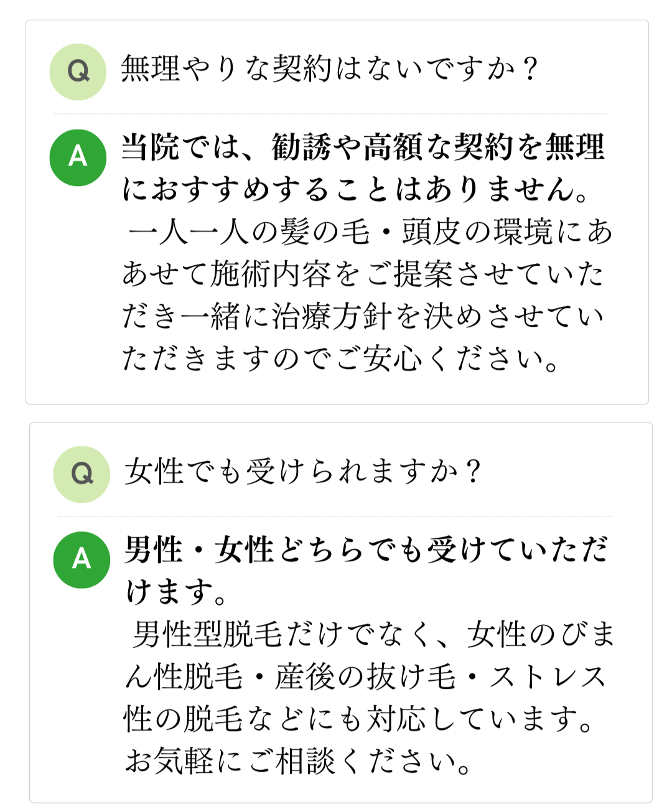Click the bold answer line starting 当院では、勧誘や高額な契約
Image resolution: width=672 pixels, height=809 pixels.
(363, 147)
